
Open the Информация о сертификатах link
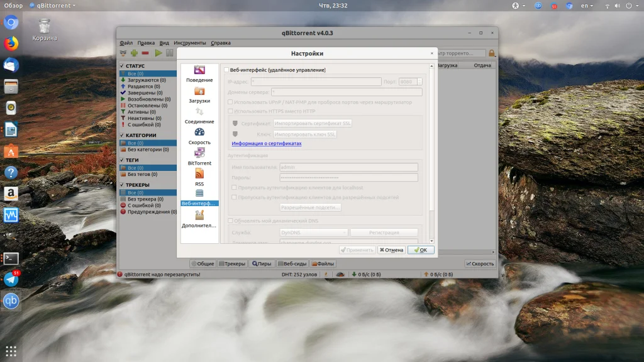click(x=267, y=143)
